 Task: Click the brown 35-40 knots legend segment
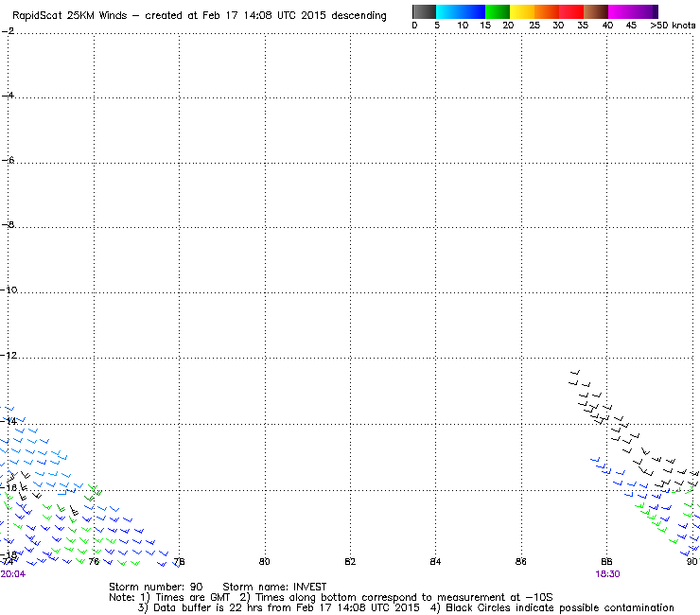click(x=596, y=11)
